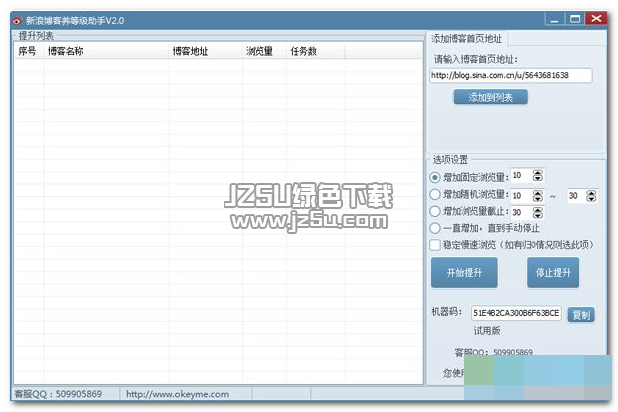This screenshot has height=412, width=618.
Task: Select 一直增加，直到手动停止 radio option
Action: (x=435, y=228)
